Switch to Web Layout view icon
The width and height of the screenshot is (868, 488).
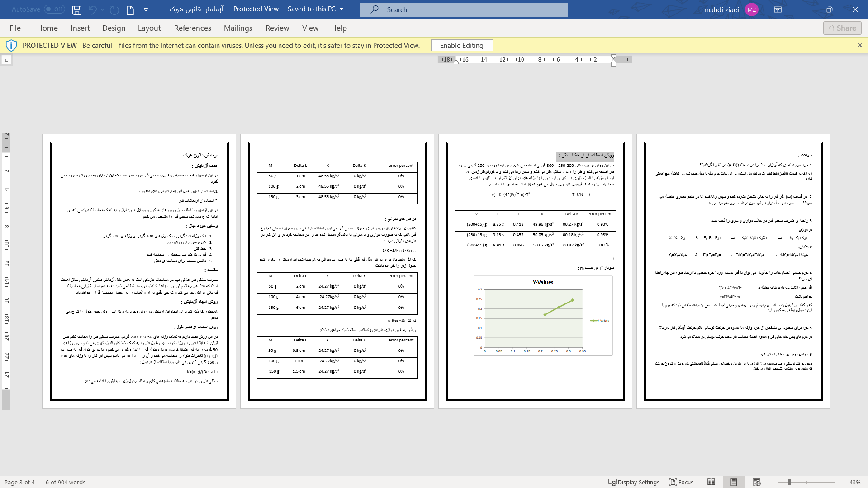(756, 482)
